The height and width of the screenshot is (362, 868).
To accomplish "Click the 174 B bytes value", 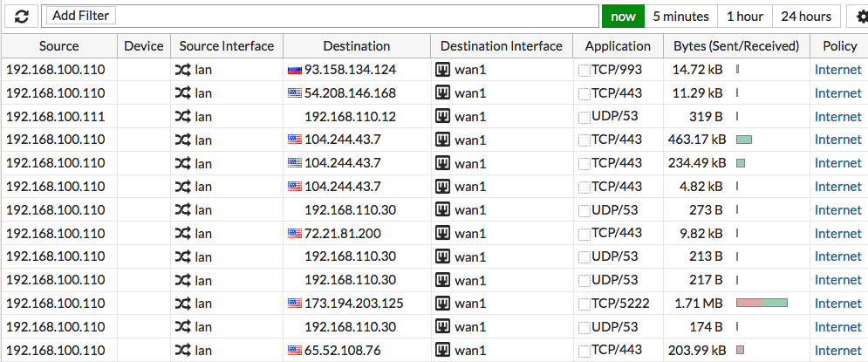I will coord(707,327).
